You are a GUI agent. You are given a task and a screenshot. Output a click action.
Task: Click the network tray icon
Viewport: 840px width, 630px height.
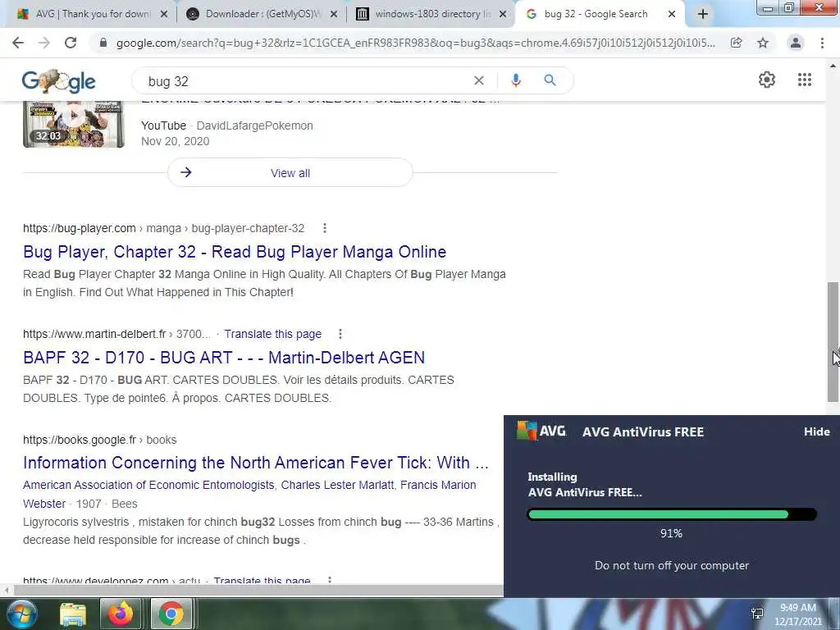757,614
